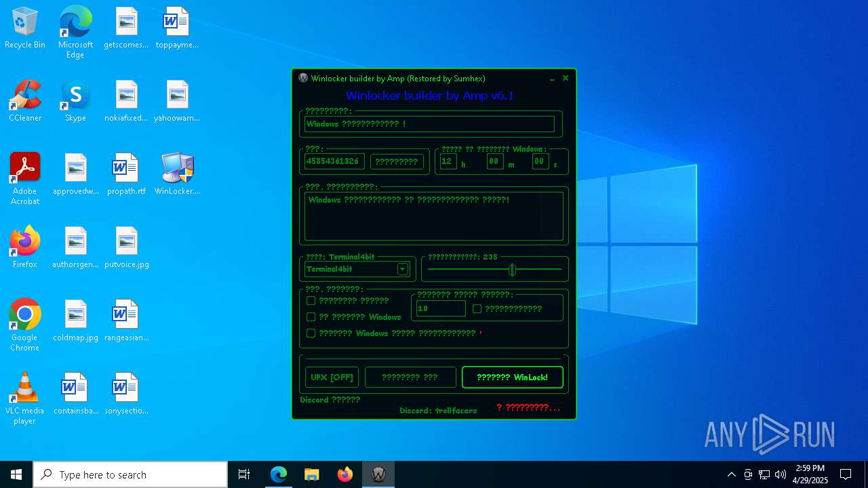Click the '??????? WinLock!' build button

pyautogui.click(x=513, y=378)
